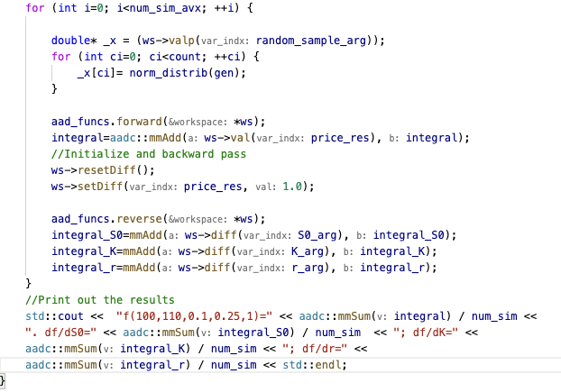561x392 pixels.
Task: Click random_sample_arg in the valp call
Action: (311, 41)
